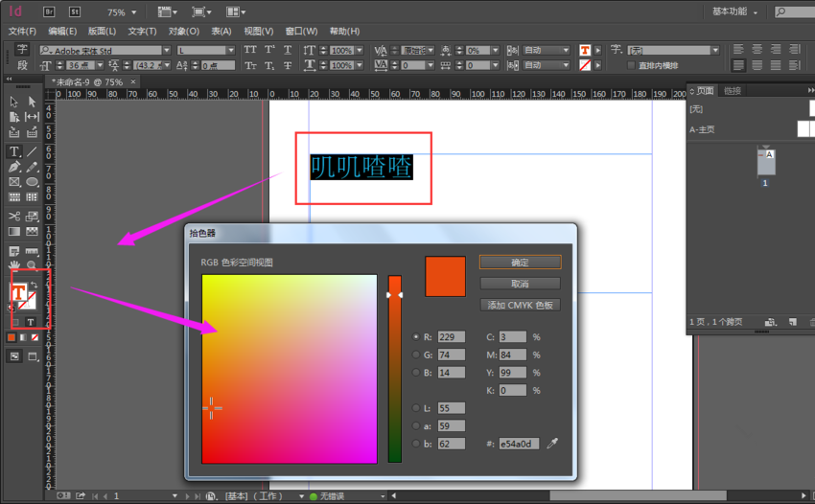
Task: Switch to the 链接 panel tab
Action: [733, 91]
